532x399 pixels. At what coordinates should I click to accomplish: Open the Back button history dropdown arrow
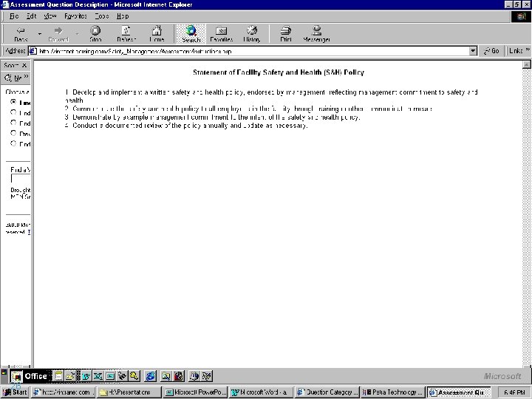40,34
